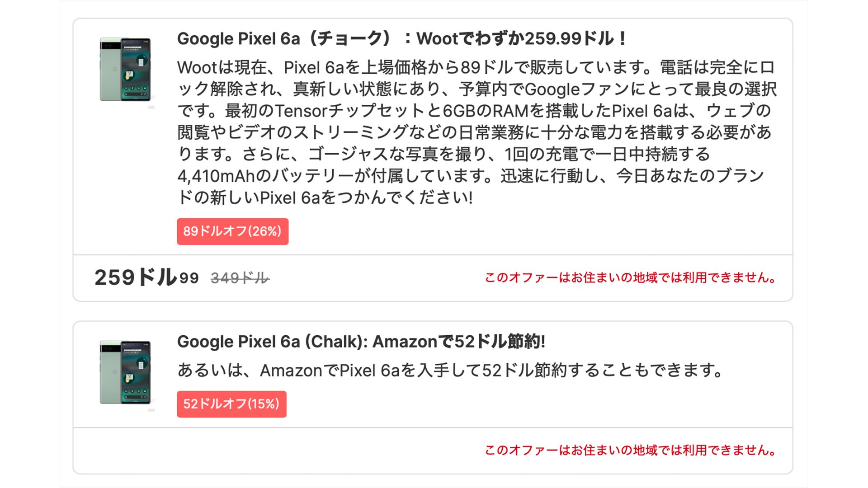Click the small gray tag under the Amazon deal thumbnail
The width and height of the screenshot is (868, 488).
(151, 410)
